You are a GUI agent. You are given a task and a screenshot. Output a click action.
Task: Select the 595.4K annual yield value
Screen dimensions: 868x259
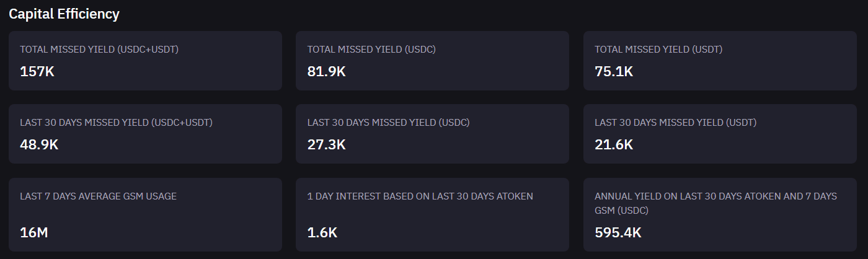click(x=618, y=233)
